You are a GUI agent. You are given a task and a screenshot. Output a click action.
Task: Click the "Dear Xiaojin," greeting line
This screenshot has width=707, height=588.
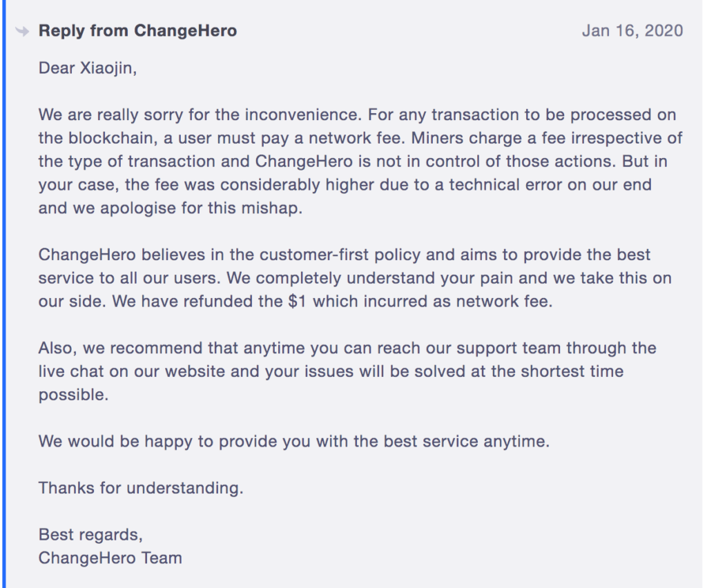pos(88,68)
